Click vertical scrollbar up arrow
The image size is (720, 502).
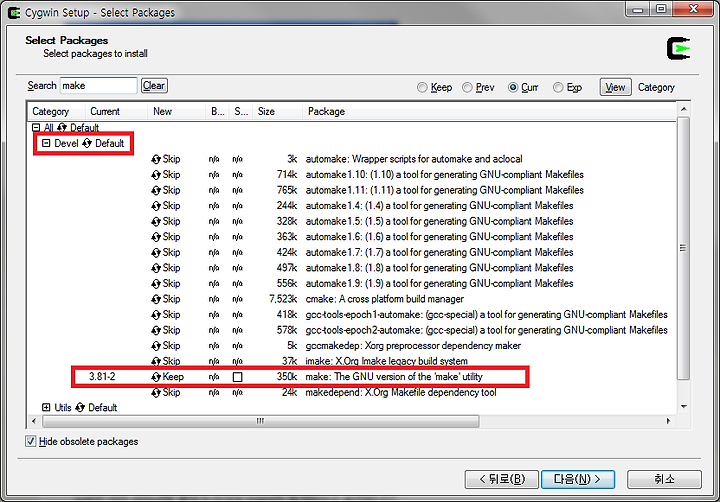[684, 109]
